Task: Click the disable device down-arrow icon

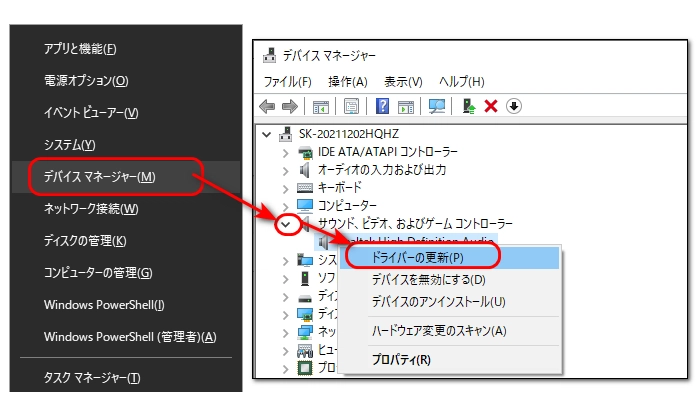Action: tap(514, 107)
